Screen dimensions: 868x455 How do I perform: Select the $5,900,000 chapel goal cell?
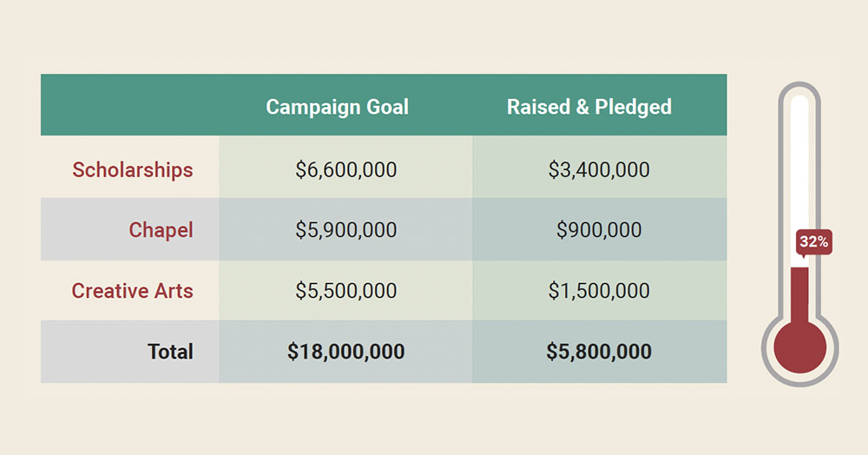[346, 229]
